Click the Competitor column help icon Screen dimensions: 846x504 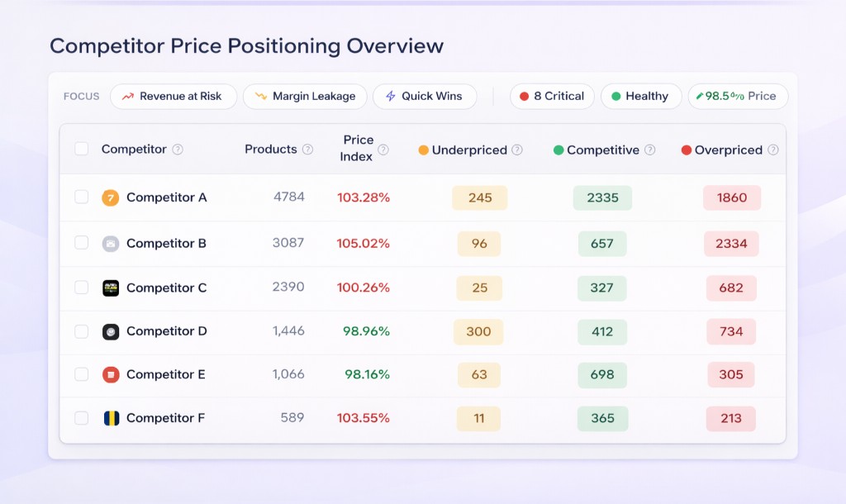point(178,150)
